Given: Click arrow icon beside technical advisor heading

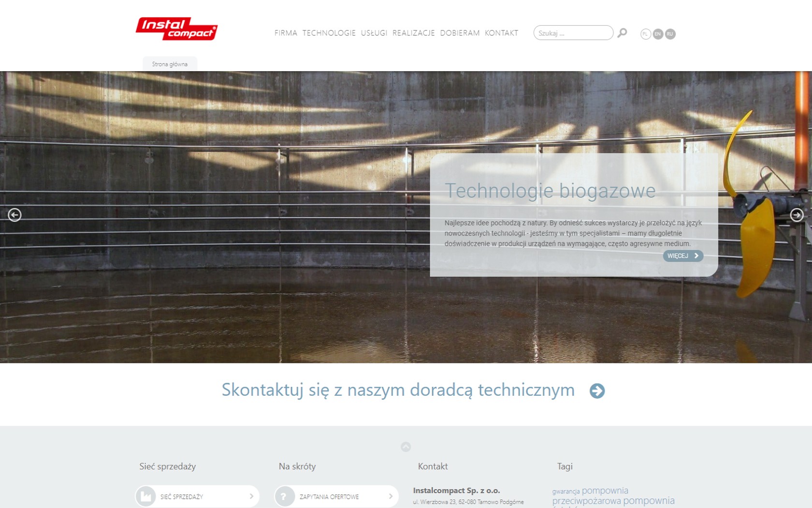Looking at the screenshot, I should [x=597, y=391].
